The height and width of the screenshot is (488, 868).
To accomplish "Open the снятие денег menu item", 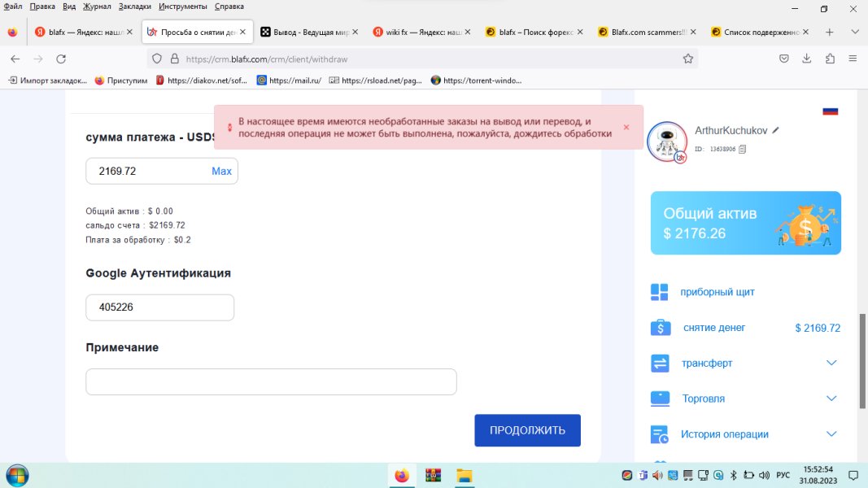I will pos(714,328).
